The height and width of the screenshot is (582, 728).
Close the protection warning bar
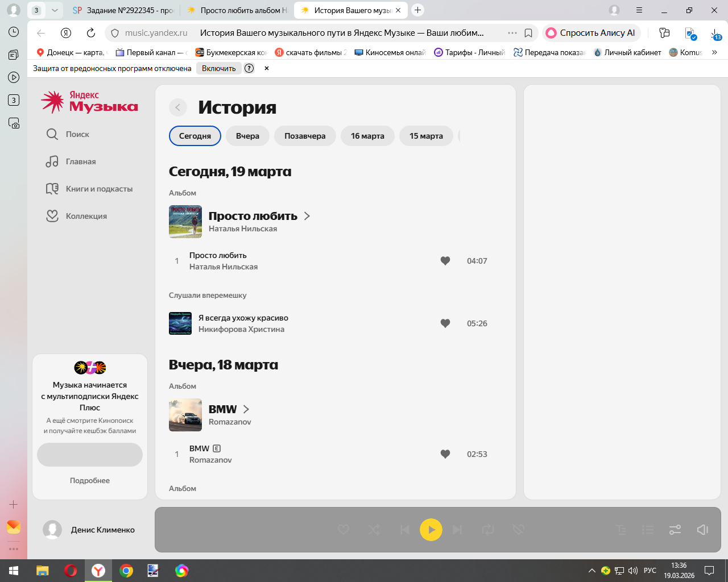pyautogui.click(x=266, y=68)
